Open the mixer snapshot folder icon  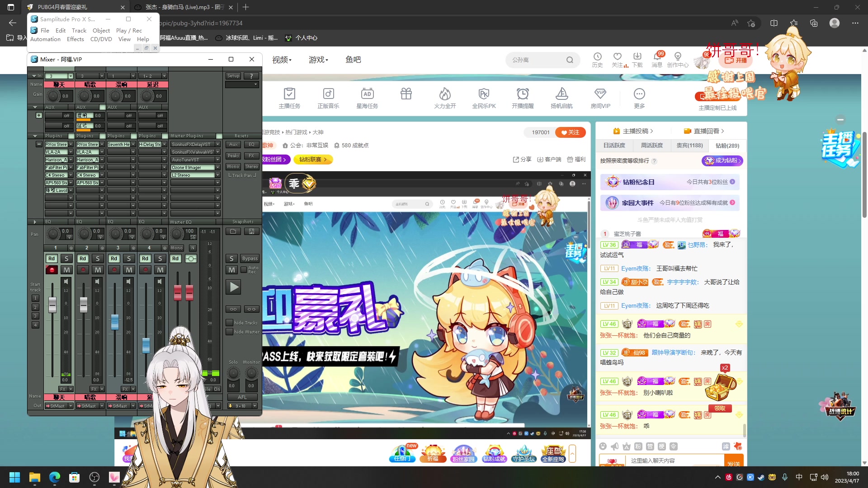(233, 231)
